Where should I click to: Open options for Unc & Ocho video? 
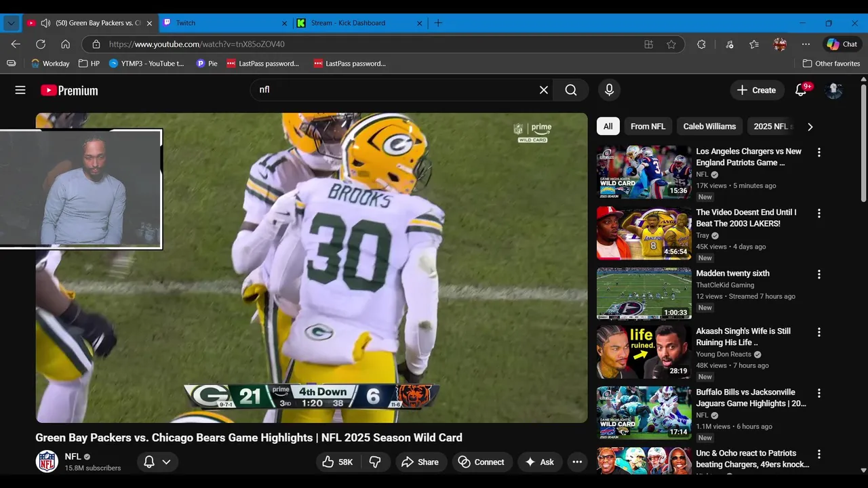click(x=818, y=454)
